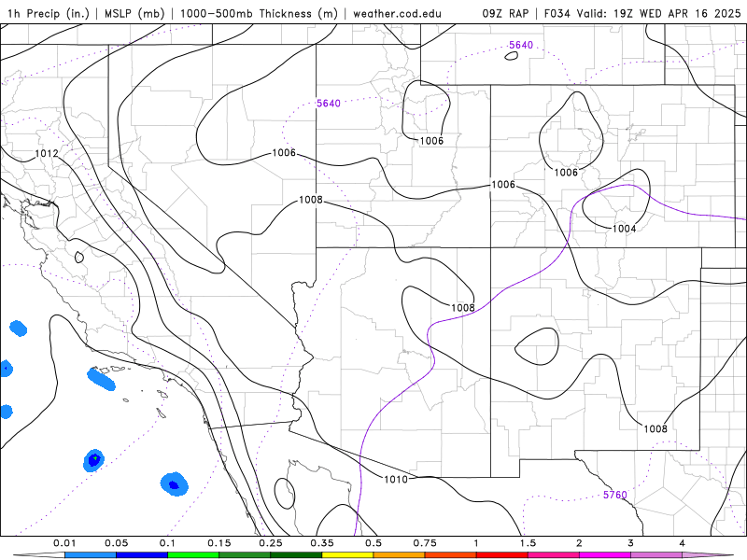The height and width of the screenshot is (560, 747).
Task: Click legend value 1.5
Action: click(528, 543)
